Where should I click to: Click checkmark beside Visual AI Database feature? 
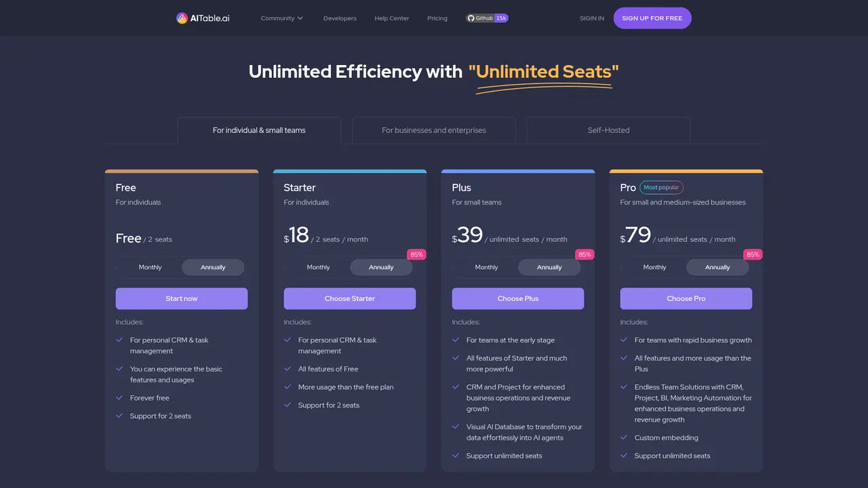(456, 427)
